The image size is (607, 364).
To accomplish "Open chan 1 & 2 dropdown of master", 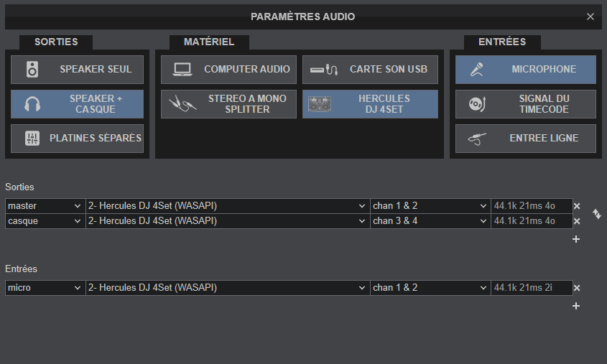I will (x=430, y=206).
